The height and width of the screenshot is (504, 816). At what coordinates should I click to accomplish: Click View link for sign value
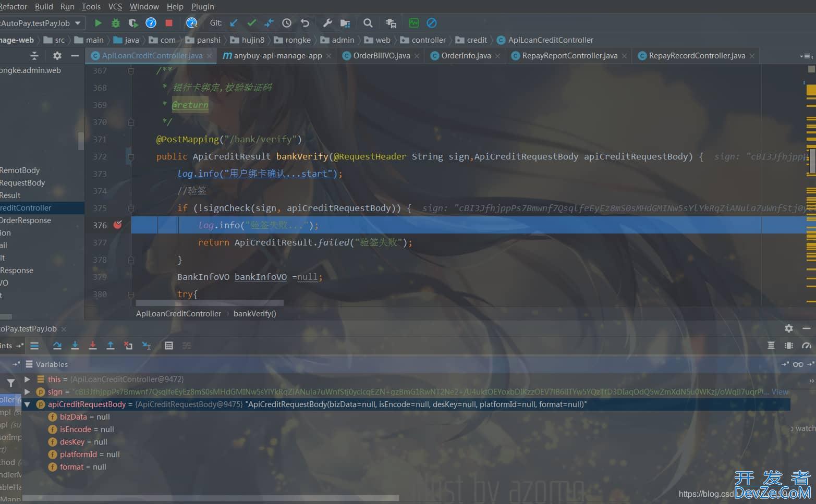coord(780,392)
